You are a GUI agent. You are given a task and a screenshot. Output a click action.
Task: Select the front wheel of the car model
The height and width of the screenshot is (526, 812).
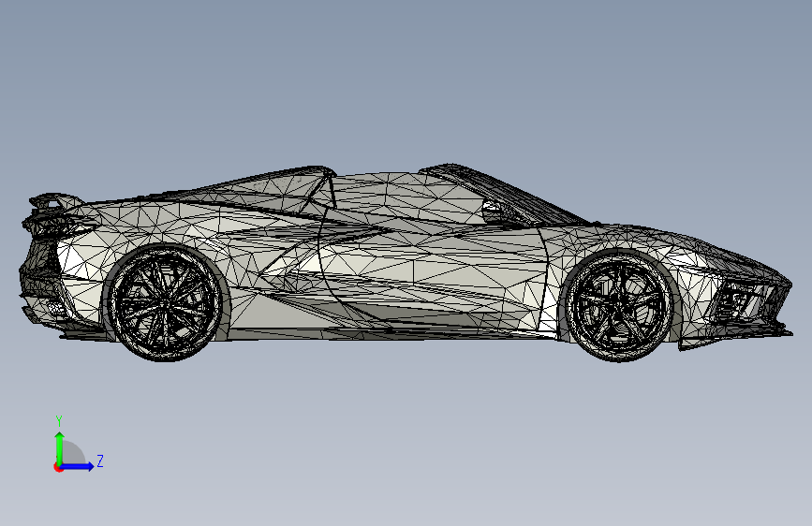click(619, 306)
